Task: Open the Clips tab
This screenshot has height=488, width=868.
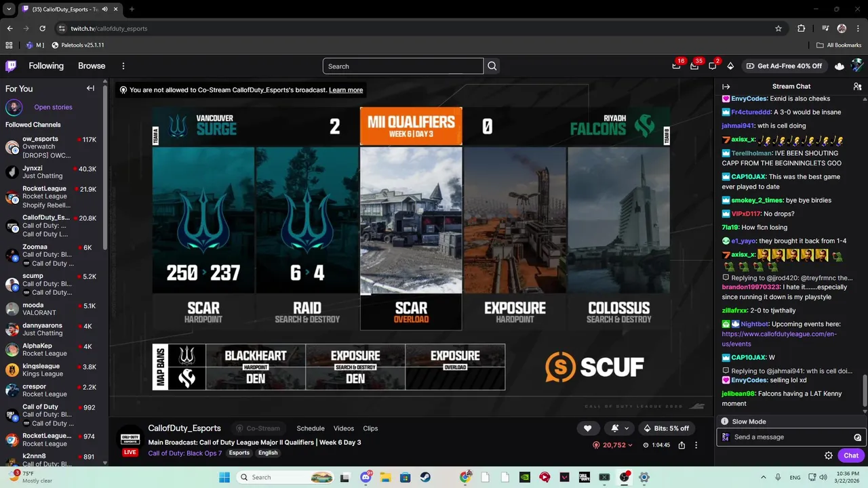Action: click(x=370, y=428)
